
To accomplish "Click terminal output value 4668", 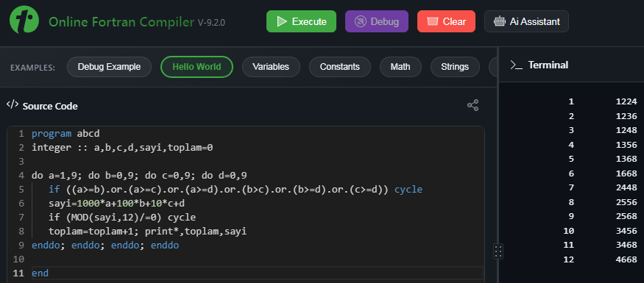I will tap(626, 259).
